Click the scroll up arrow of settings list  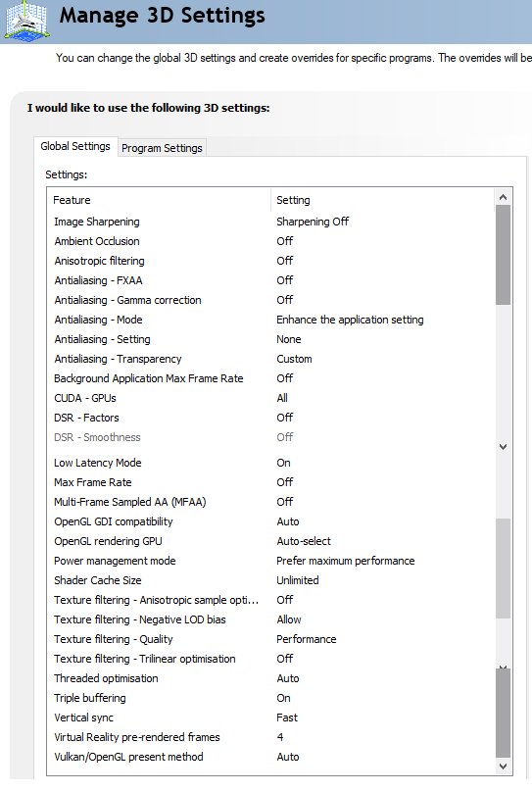(503, 197)
